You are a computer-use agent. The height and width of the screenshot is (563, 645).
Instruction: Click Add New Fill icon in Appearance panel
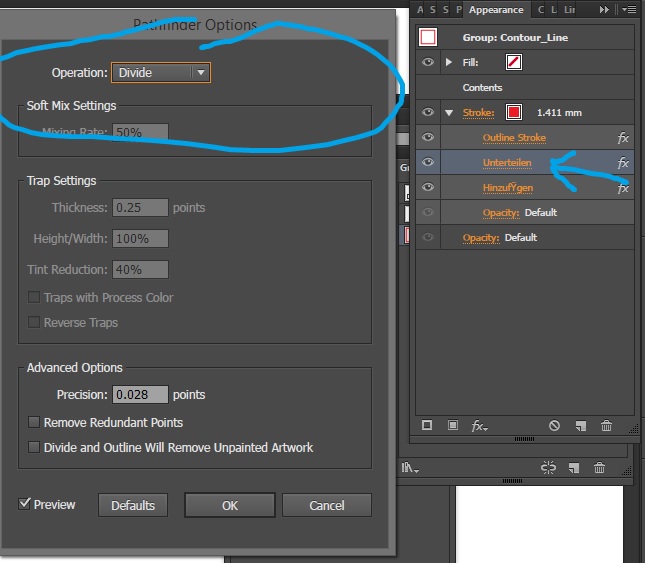(452, 425)
